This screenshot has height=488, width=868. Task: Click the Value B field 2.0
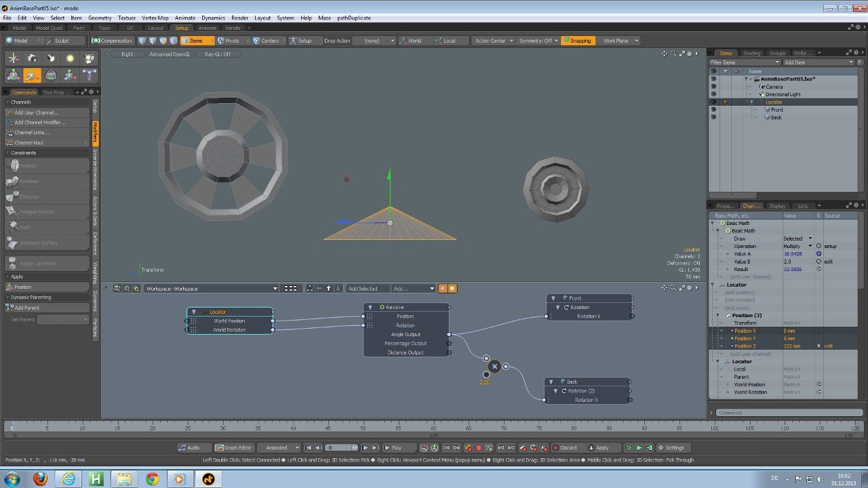(798, 262)
